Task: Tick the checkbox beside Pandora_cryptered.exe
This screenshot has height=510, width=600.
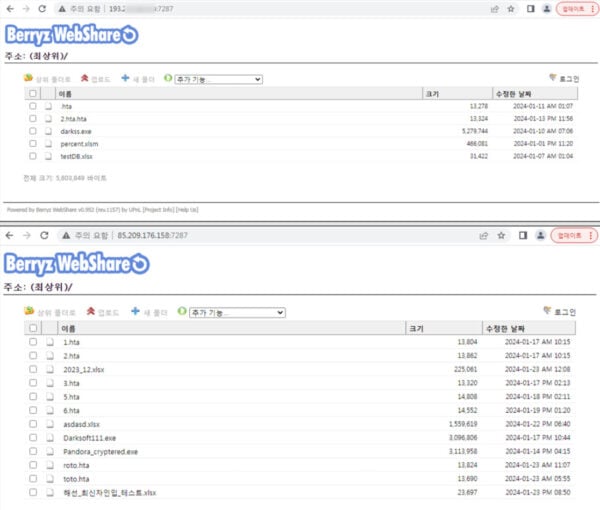Action: (33, 452)
